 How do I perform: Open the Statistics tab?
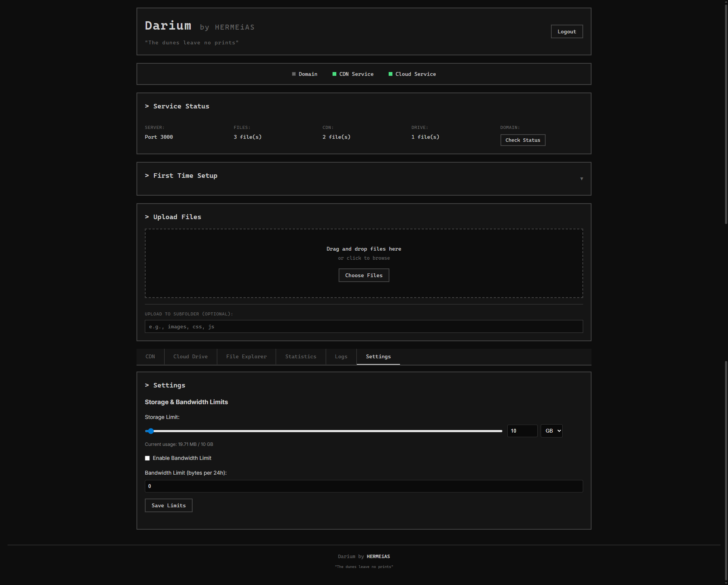[x=300, y=356]
